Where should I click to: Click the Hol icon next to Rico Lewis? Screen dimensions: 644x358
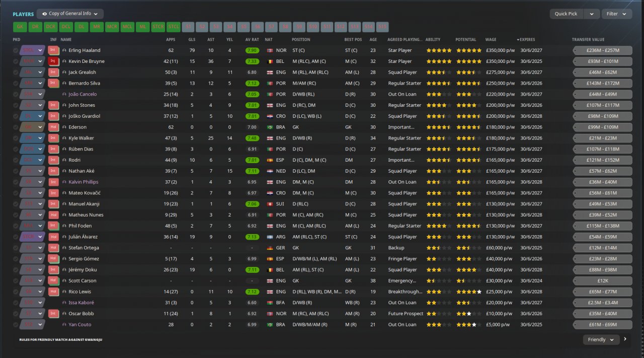point(53,292)
